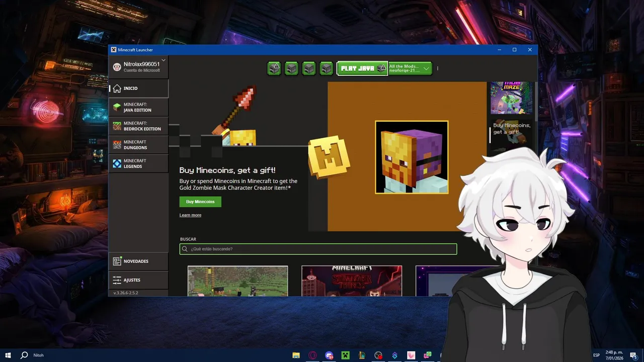The image size is (644, 362).
Task: Click the Buy Minecoins green button
Action: (x=200, y=202)
